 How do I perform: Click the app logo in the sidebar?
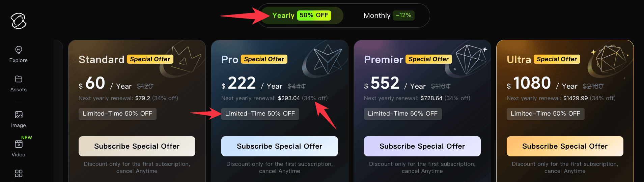point(19,21)
